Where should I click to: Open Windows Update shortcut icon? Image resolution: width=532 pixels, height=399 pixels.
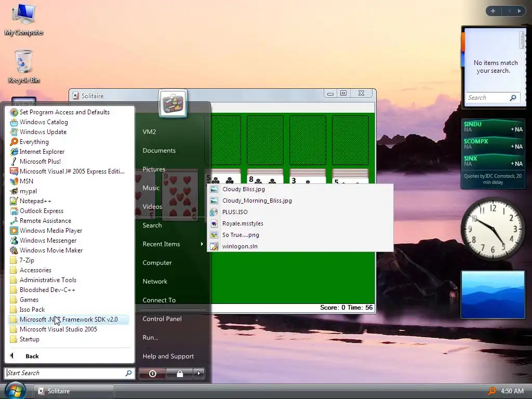click(x=14, y=131)
